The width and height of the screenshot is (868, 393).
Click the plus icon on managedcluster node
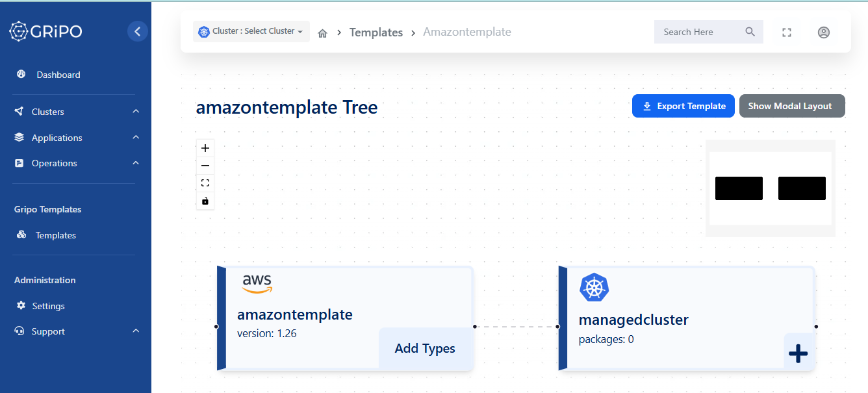point(798,353)
